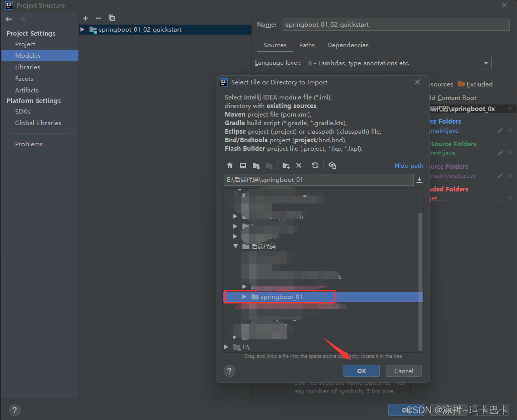The width and height of the screenshot is (517, 420).
Task: Go forward with the right arrow icon
Action: pyautogui.click(x=23, y=19)
